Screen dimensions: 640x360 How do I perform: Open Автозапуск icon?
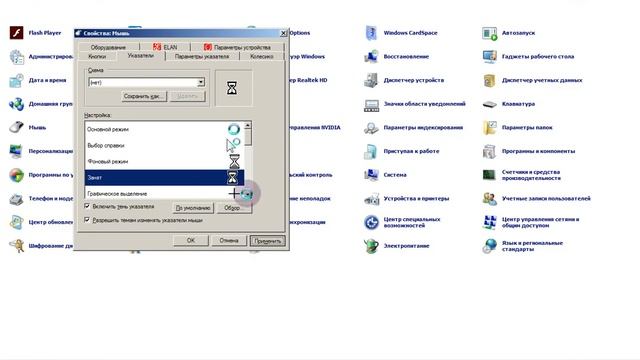point(489,33)
